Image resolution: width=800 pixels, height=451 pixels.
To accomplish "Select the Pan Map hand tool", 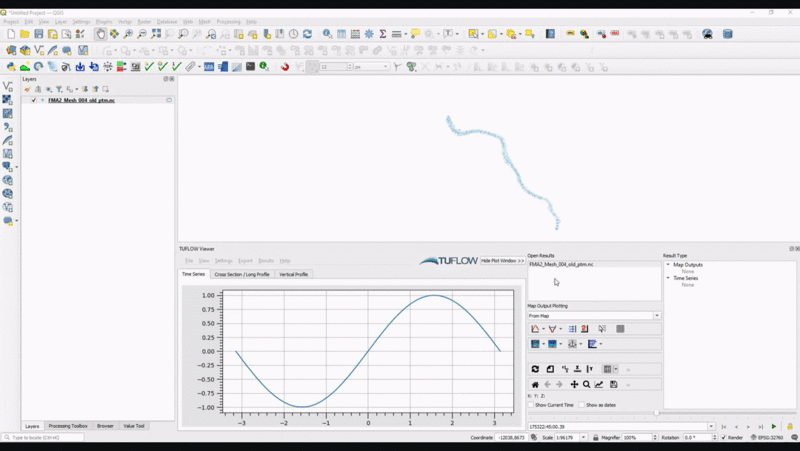I will pos(101,34).
